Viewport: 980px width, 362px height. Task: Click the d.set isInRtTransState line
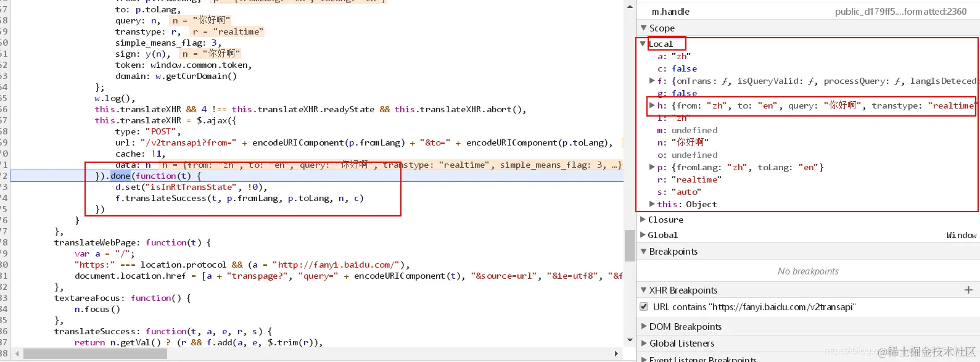pyautogui.click(x=191, y=187)
